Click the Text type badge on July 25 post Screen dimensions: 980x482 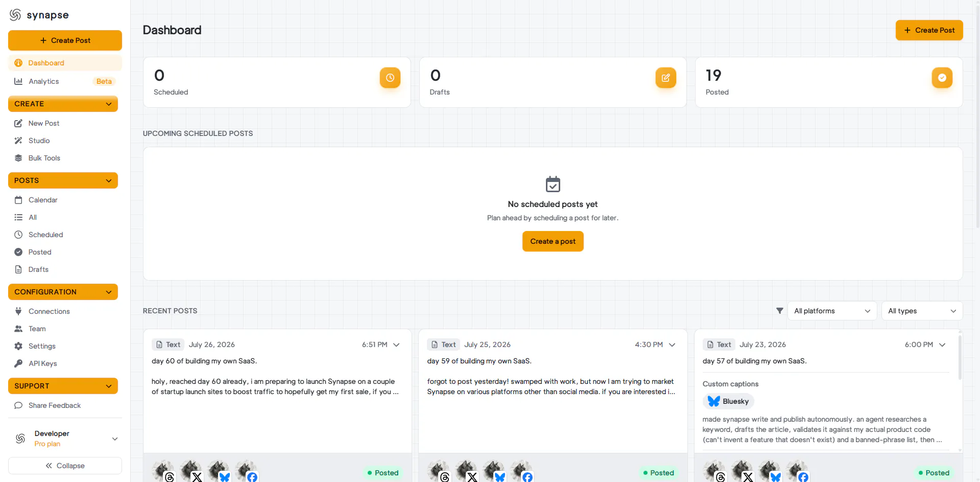point(443,345)
